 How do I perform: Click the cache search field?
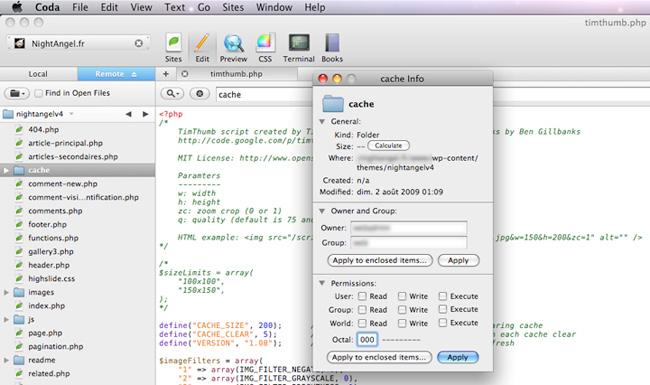265,94
